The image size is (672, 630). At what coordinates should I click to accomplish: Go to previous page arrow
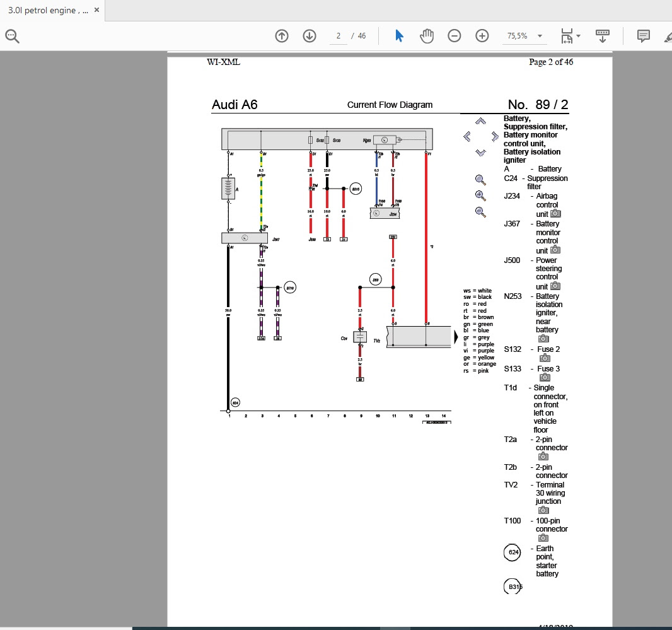coord(282,36)
